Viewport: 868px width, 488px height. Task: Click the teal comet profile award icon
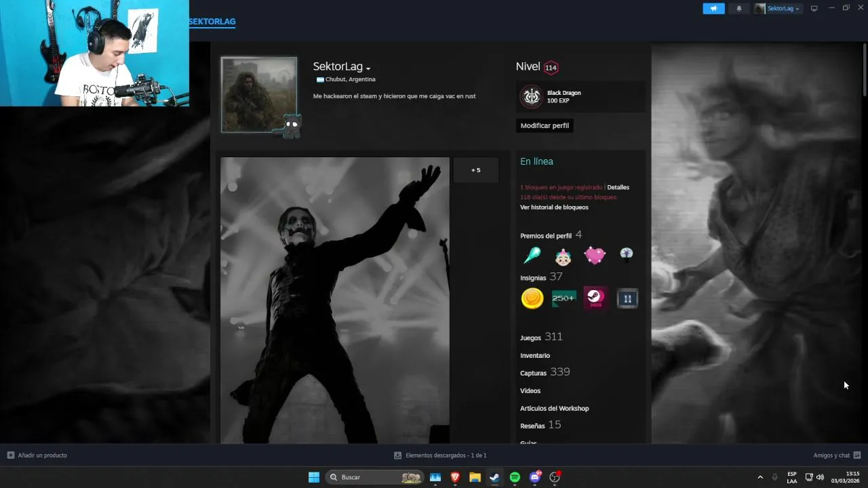point(532,256)
